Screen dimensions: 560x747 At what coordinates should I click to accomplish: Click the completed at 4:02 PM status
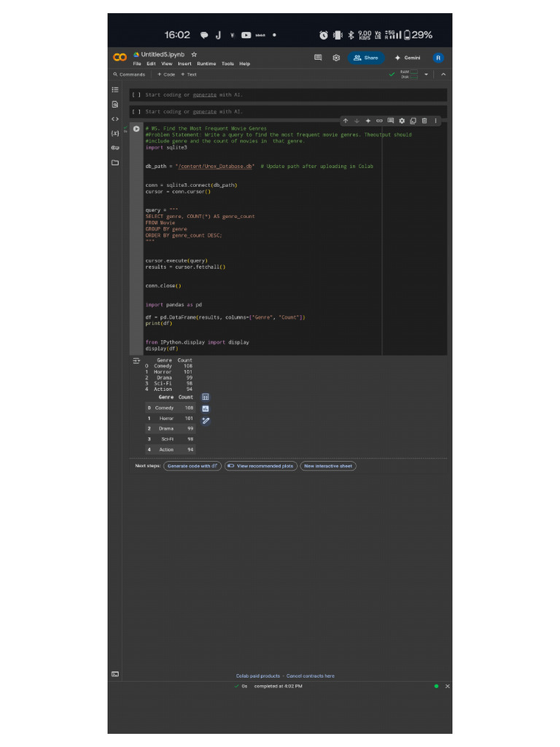click(278, 686)
